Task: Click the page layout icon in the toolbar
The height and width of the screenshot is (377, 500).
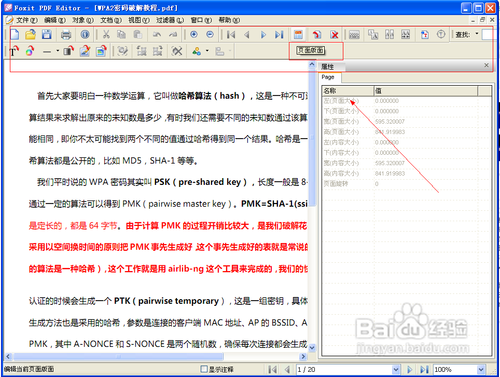Action: tap(298, 34)
